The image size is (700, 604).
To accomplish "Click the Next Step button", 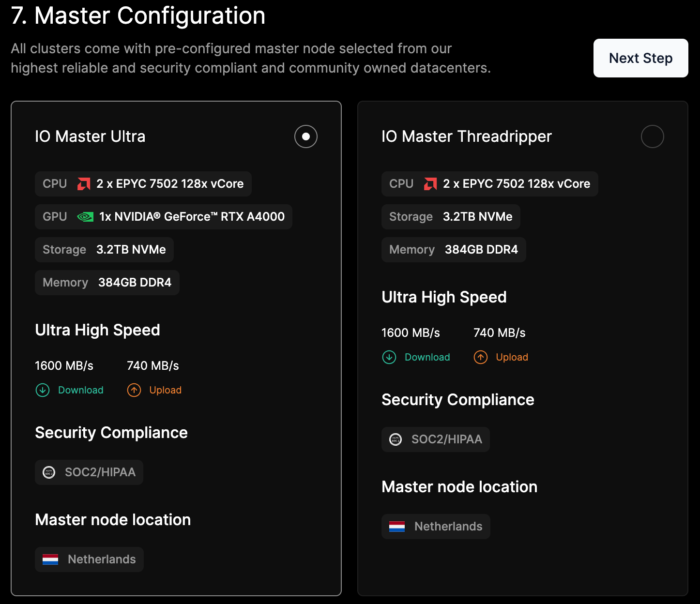I will click(x=641, y=58).
